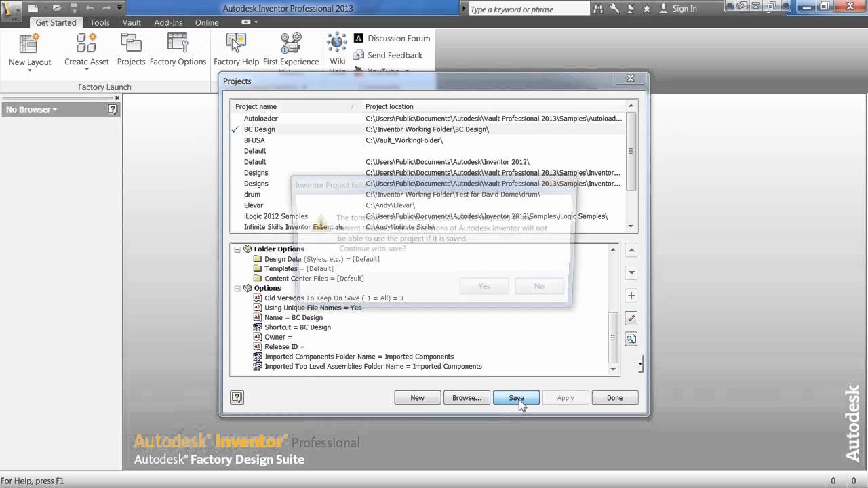Click the Sign In link
The image size is (868, 488).
tap(684, 9)
